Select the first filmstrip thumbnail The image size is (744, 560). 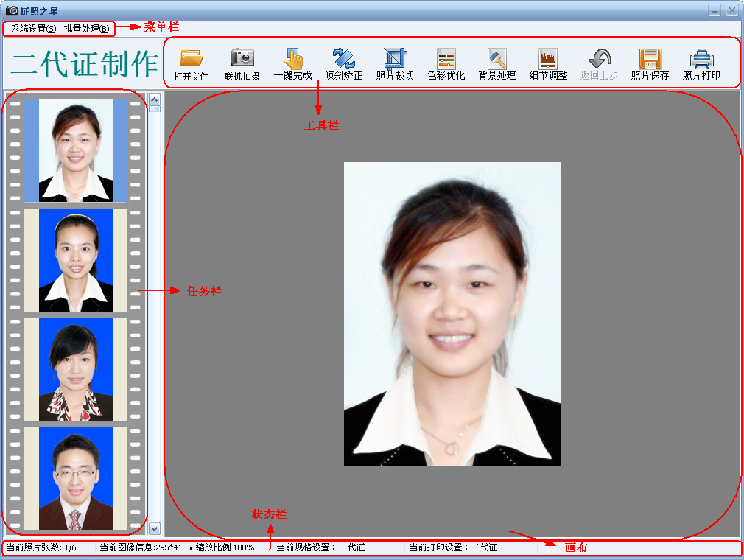(x=76, y=150)
